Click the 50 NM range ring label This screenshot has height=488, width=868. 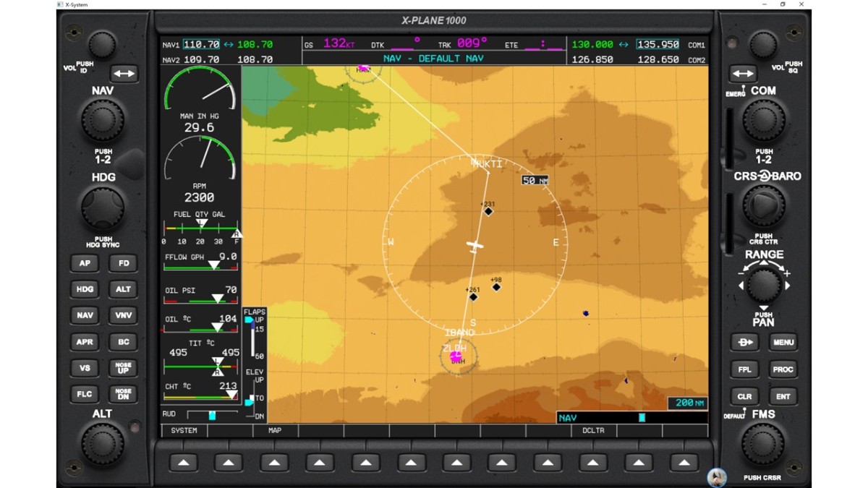(x=535, y=181)
